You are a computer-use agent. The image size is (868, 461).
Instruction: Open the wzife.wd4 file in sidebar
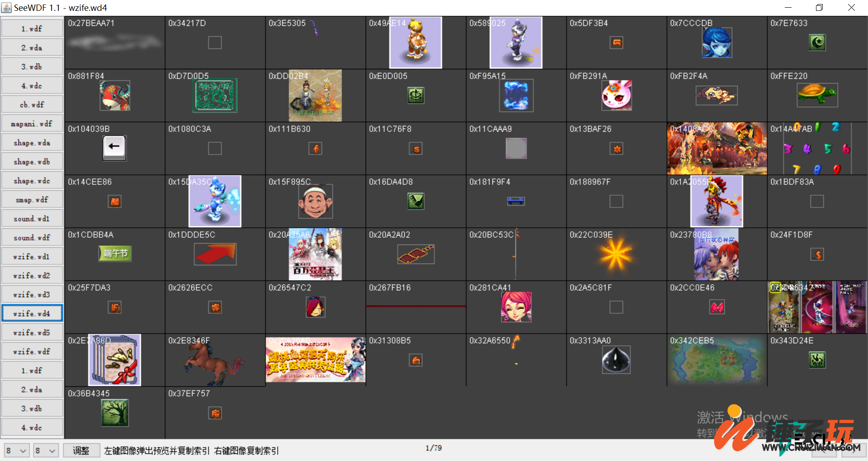pos(32,313)
